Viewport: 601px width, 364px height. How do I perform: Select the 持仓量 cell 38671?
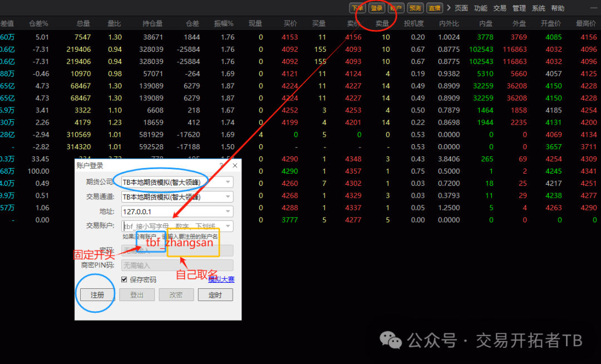154,37
